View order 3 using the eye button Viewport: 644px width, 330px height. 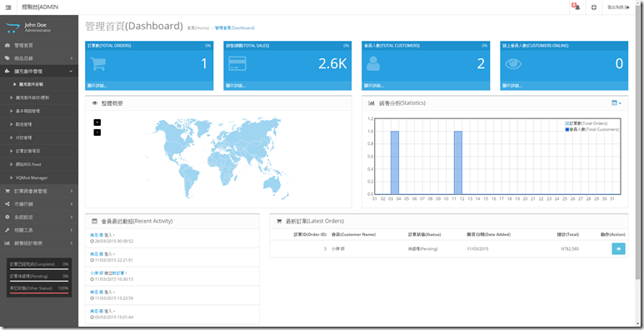pos(618,248)
